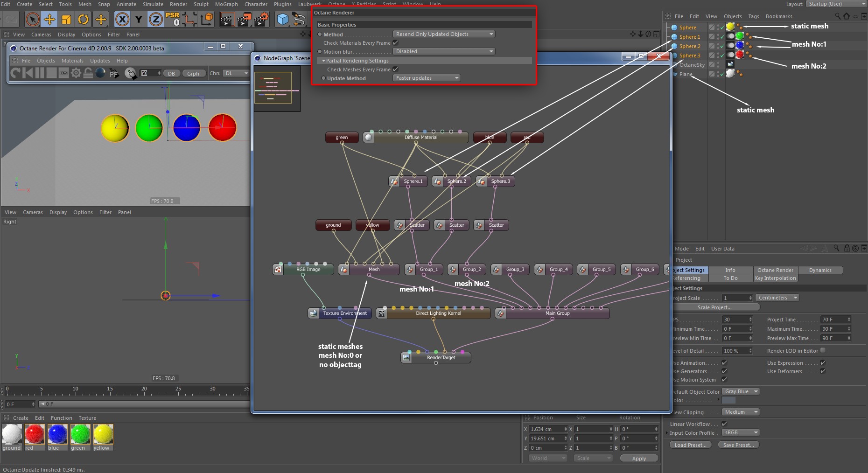Activate the Move tool in toolbar

click(49, 19)
